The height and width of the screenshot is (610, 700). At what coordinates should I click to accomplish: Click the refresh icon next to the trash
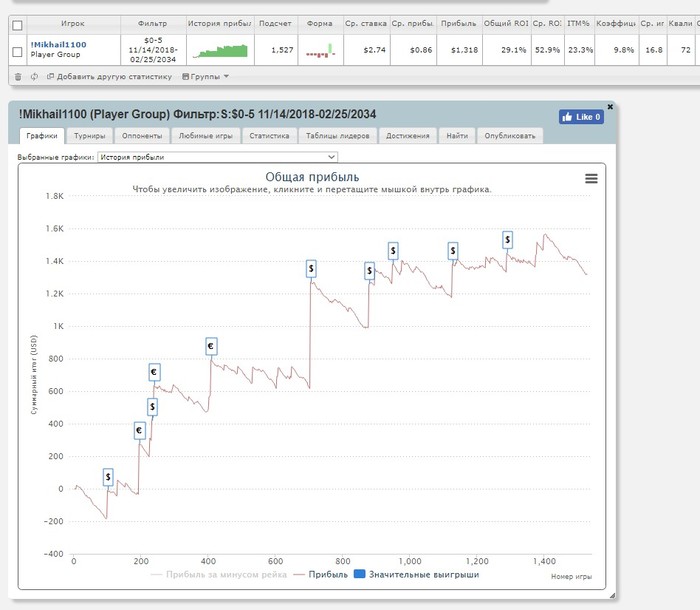point(34,77)
